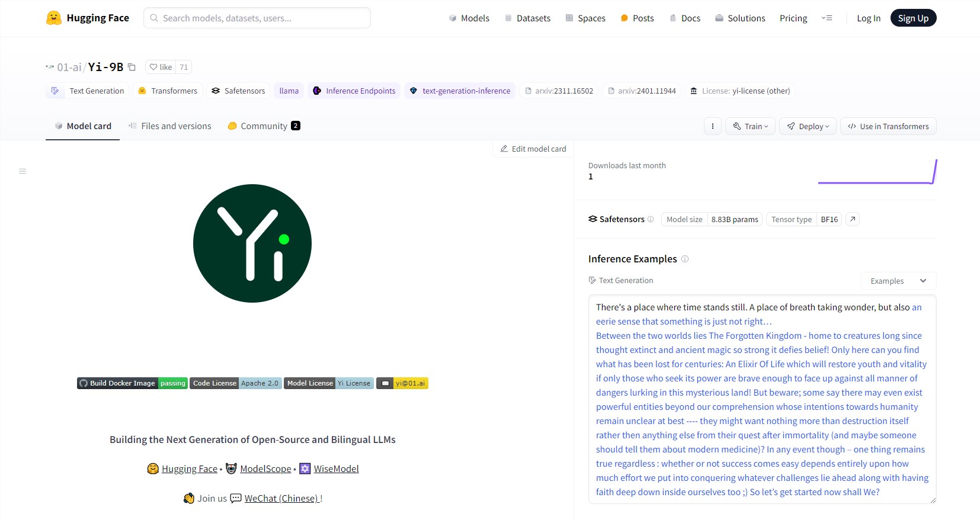This screenshot has width=980, height=520.
Task: Select the text-generation-inference tag
Action: tap(460, 91)
